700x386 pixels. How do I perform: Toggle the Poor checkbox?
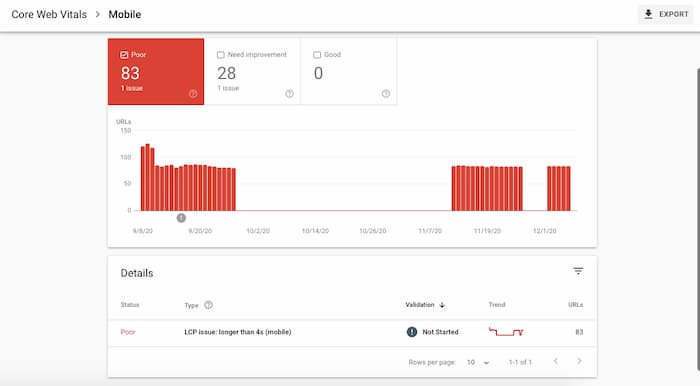(124, 55)
